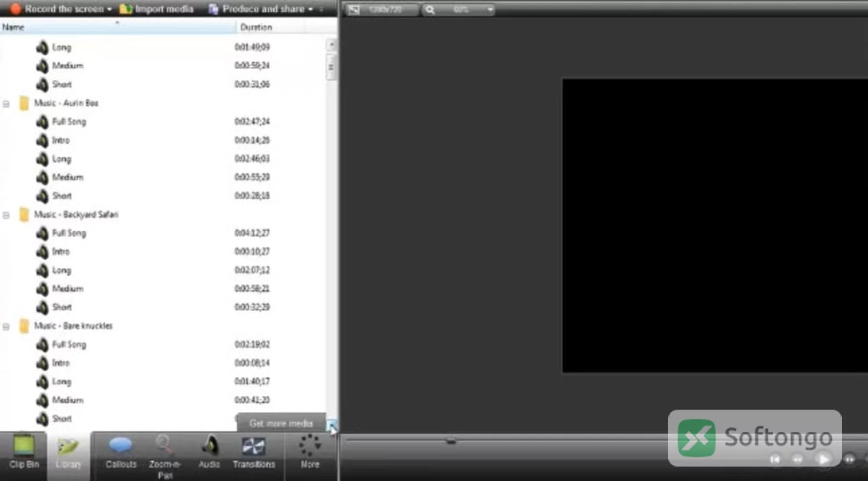Select the Music - Bare Knuckles folder icon
Image resolution: width=868 pixels, height=481 pixels.
(24, 326)
